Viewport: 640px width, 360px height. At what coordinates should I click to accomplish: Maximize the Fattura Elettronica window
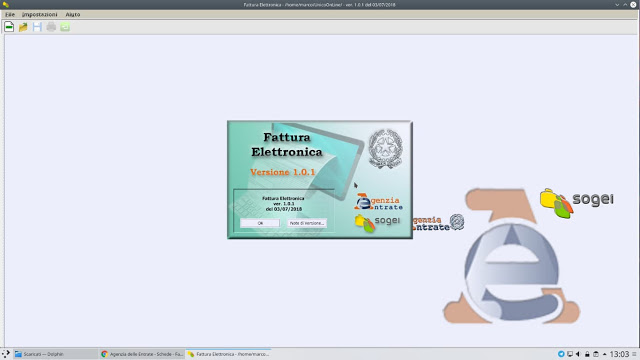coord(625,4)
